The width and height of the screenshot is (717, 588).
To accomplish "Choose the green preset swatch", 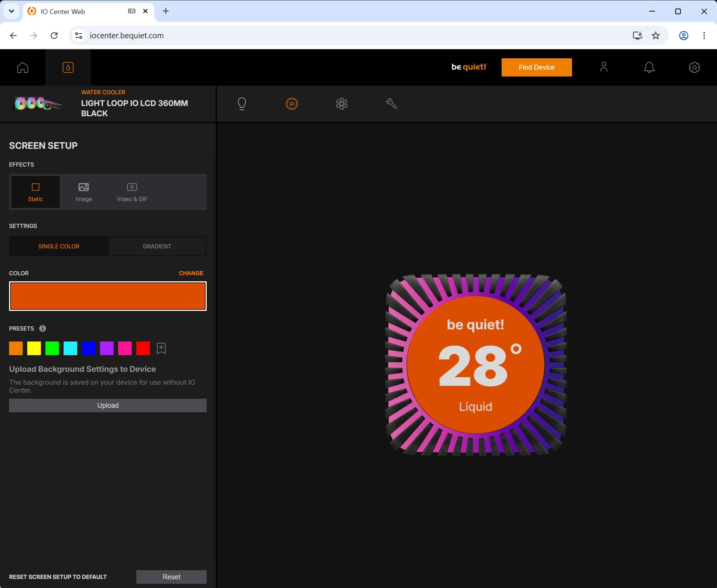I will 52,348.
